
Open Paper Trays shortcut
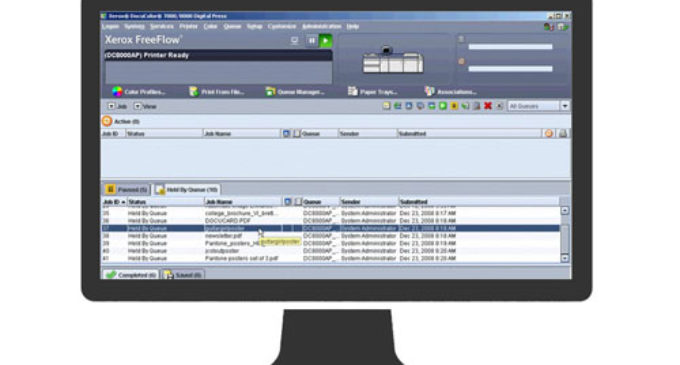point(373,92)
